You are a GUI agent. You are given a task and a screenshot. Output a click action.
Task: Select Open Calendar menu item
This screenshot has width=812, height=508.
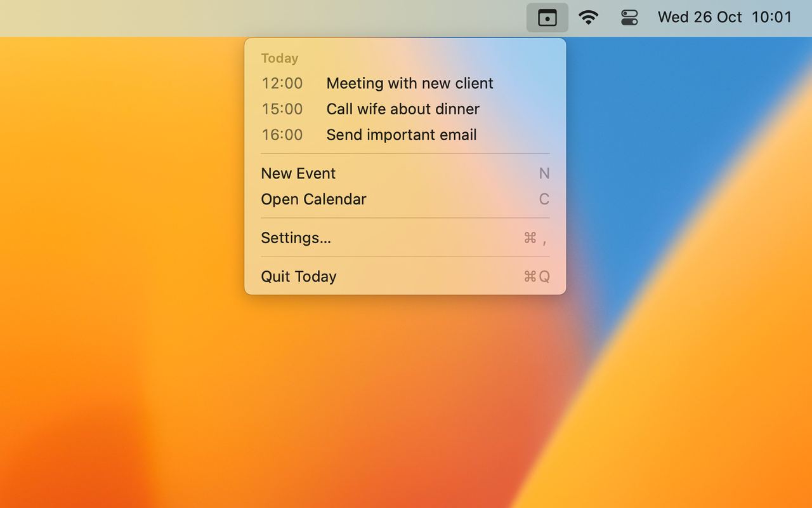point(405,199)
